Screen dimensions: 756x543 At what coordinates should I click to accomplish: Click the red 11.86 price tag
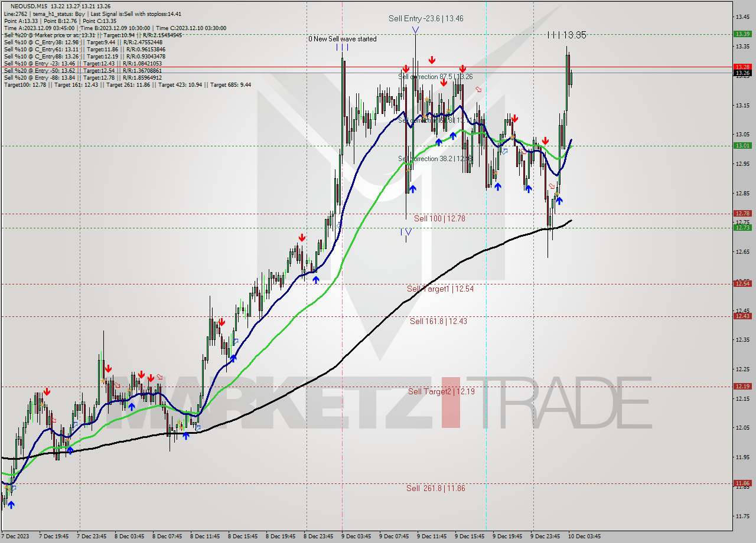click(742, 483)
